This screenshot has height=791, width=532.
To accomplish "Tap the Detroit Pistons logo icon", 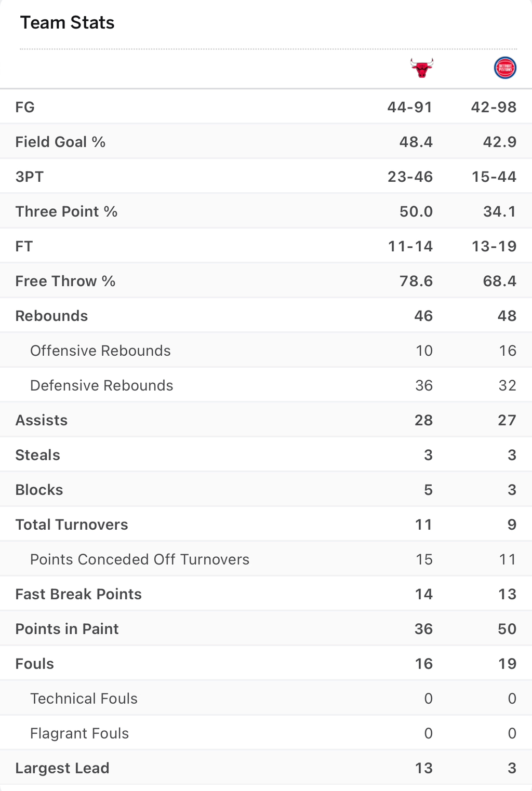I will (x=505, y=68).
